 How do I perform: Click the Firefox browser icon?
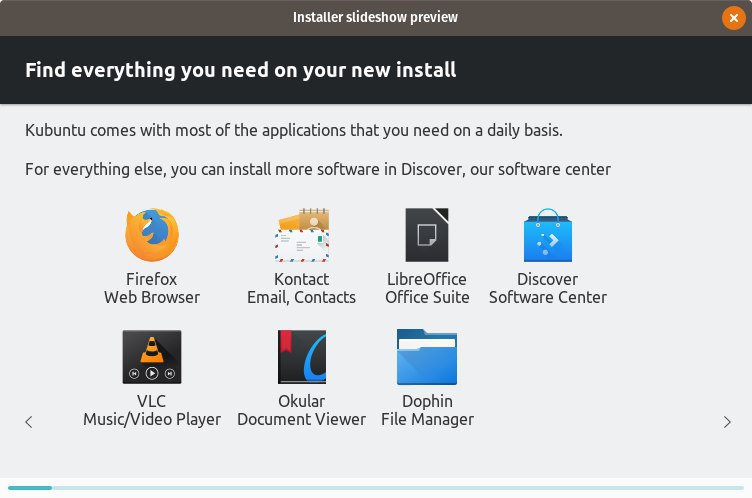152,235
